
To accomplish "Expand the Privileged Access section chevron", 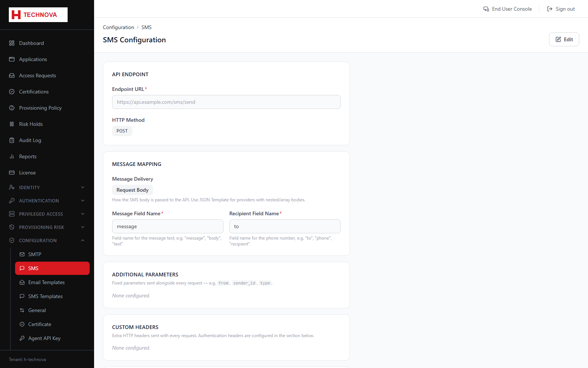I will tap(83, 214).
